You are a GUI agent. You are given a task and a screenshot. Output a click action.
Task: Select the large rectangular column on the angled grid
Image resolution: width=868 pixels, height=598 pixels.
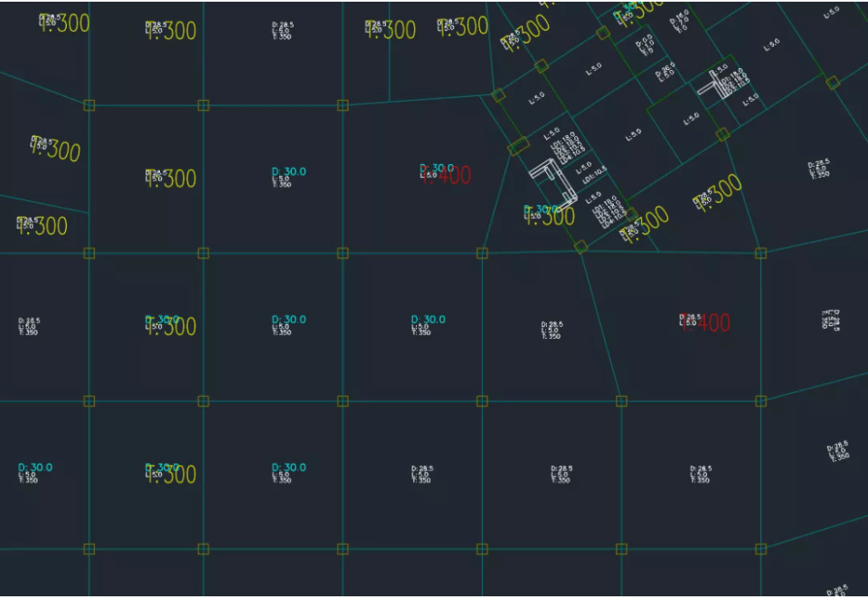coord(518,146)
